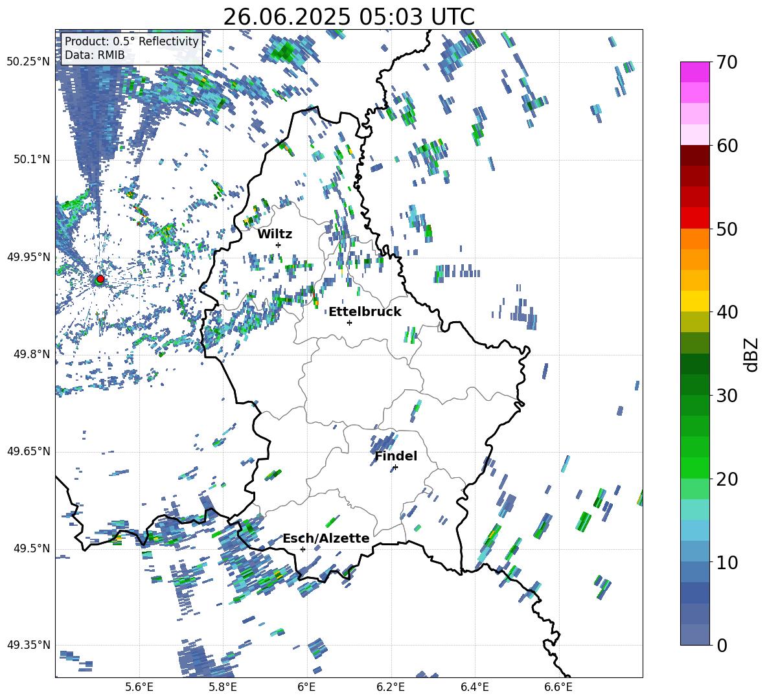The width and height of the screenshot is (767, 700).
Task: Click the dark red colorbar segment below 60
Action: pyautogui.click(x=694, y=155)
